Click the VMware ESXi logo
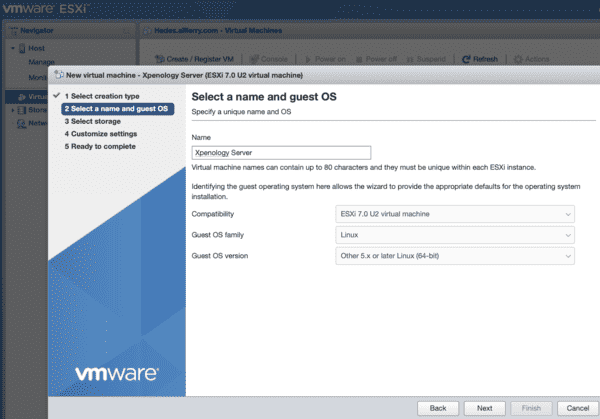The width and height of the screenshot is (600, 419). 46,8
